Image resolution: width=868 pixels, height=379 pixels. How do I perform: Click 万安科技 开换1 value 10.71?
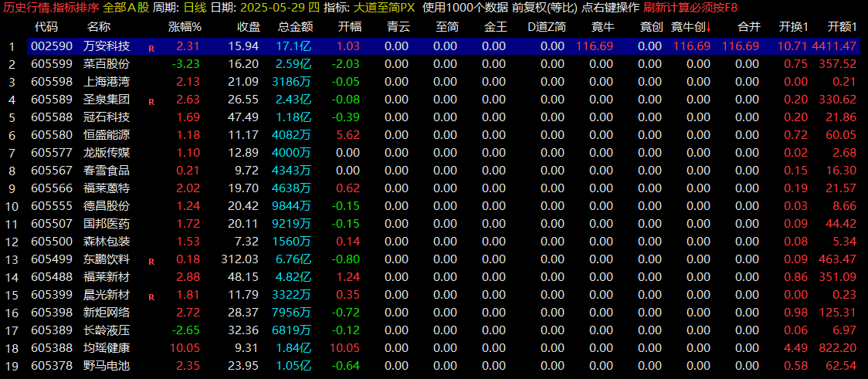coord(793,46)
